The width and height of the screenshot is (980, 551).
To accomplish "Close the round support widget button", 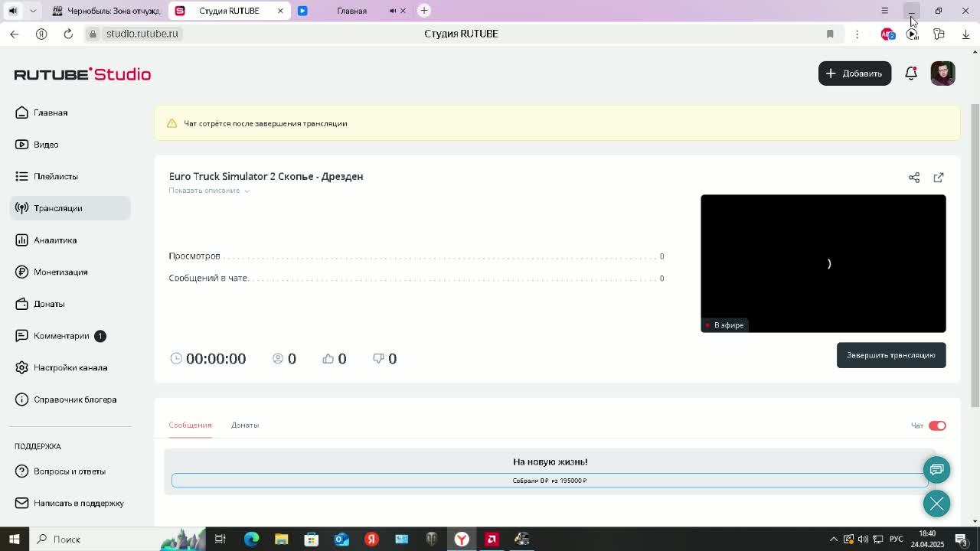I will pos(936,504).
